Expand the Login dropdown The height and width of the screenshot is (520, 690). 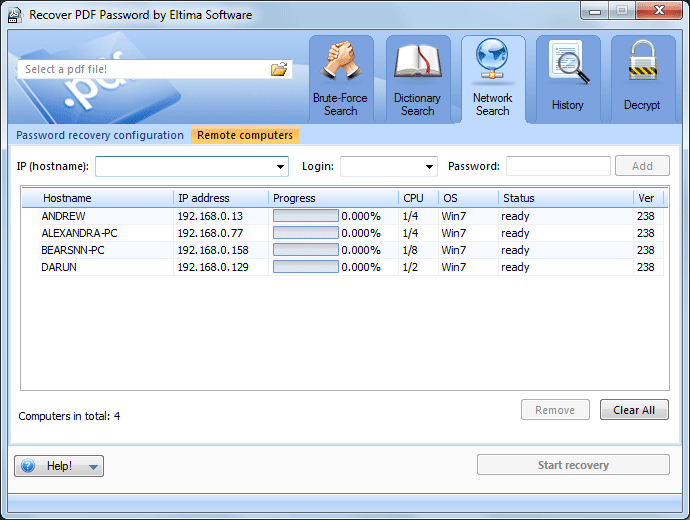coord(429,167)
